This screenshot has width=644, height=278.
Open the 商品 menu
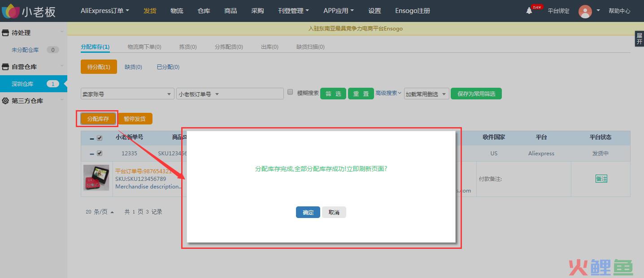tap(231, 11)
